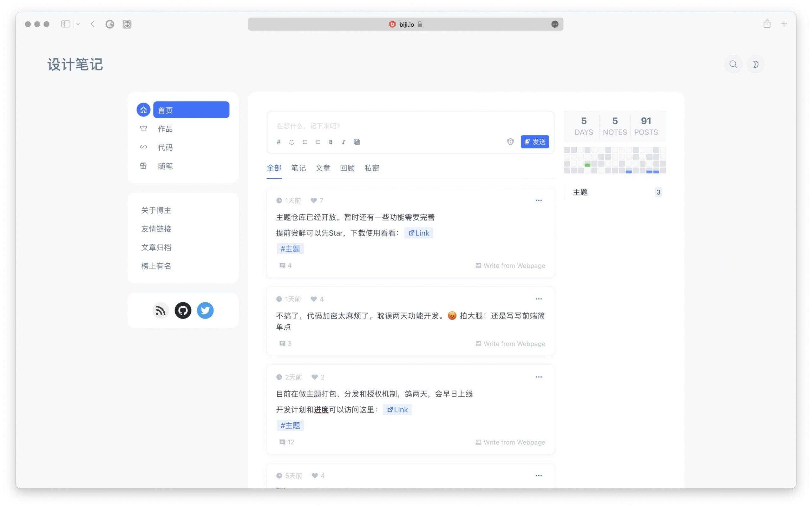812x508 pixels.
Task: Open options menu of the first post
Action: pyautogui.click(x=539, y=200)
